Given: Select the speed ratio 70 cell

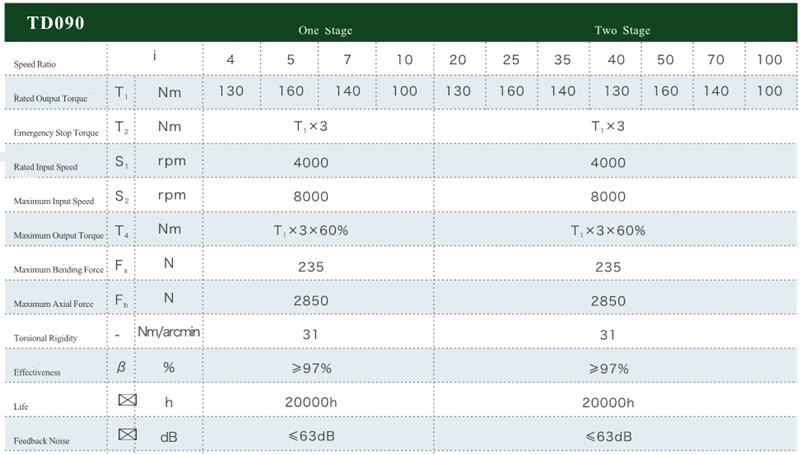Looking at the screenshot, I should click(714, 59).
